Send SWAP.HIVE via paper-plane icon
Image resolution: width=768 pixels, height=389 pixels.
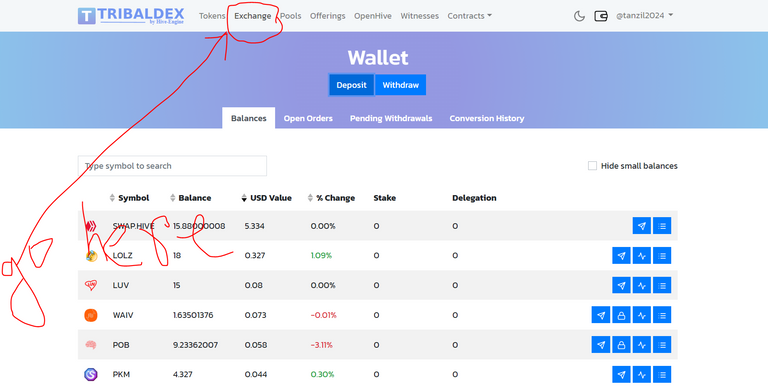(x=642, y=226)
